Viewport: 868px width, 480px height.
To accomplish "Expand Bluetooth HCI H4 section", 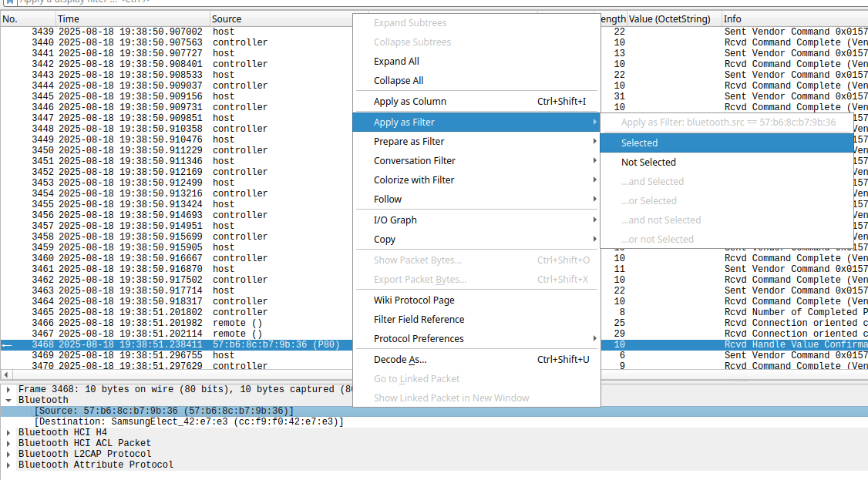I will point(8,433).
